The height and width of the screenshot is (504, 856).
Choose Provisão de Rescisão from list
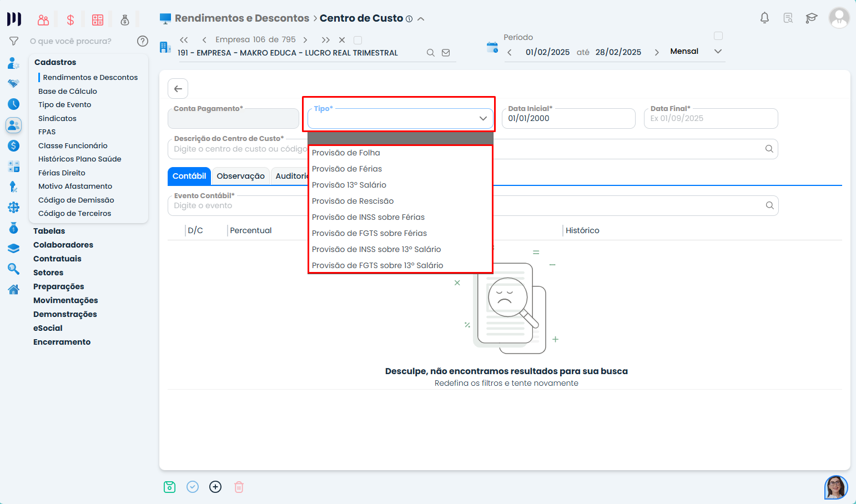(x=353, y=201)
